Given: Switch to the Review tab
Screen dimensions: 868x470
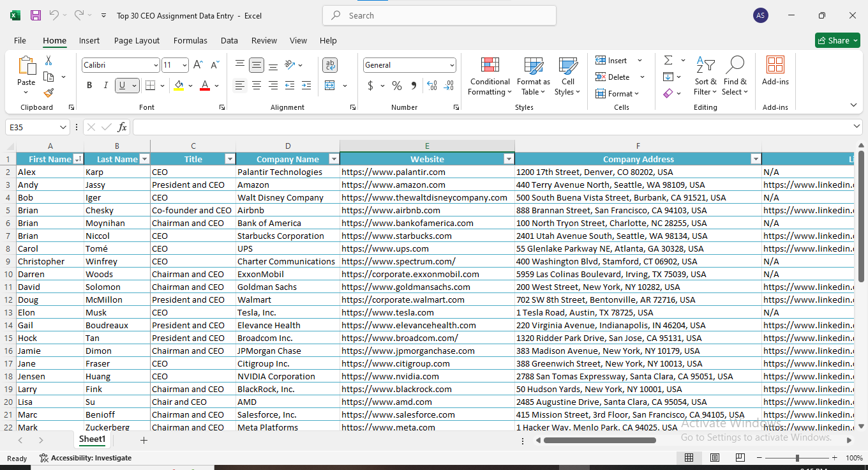Looking at the screenshot, I should coord(264,40).
